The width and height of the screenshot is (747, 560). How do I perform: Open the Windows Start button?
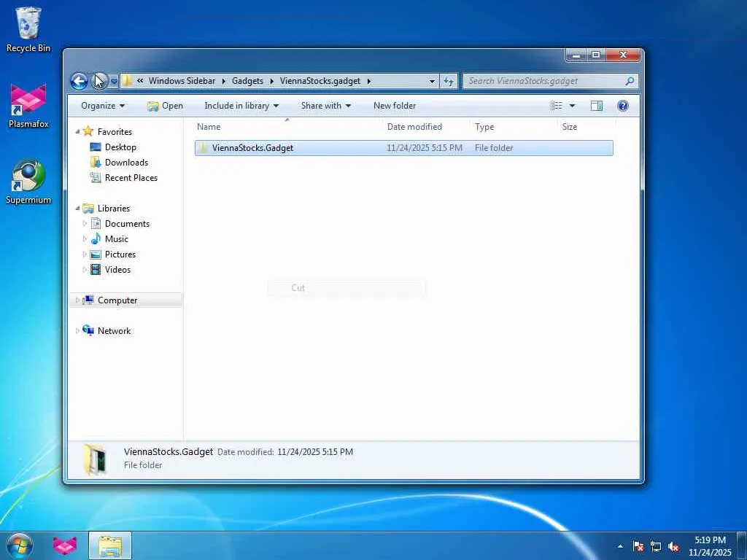[18, 545]
